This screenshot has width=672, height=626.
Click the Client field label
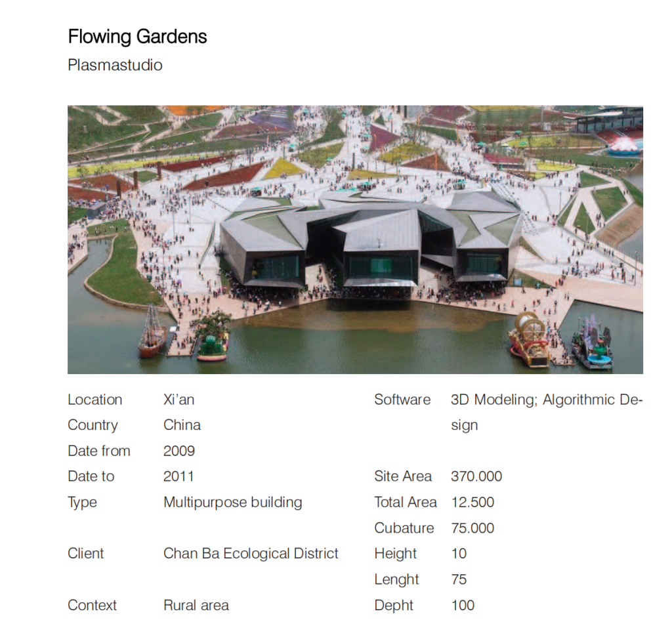(x=85, y=554)
